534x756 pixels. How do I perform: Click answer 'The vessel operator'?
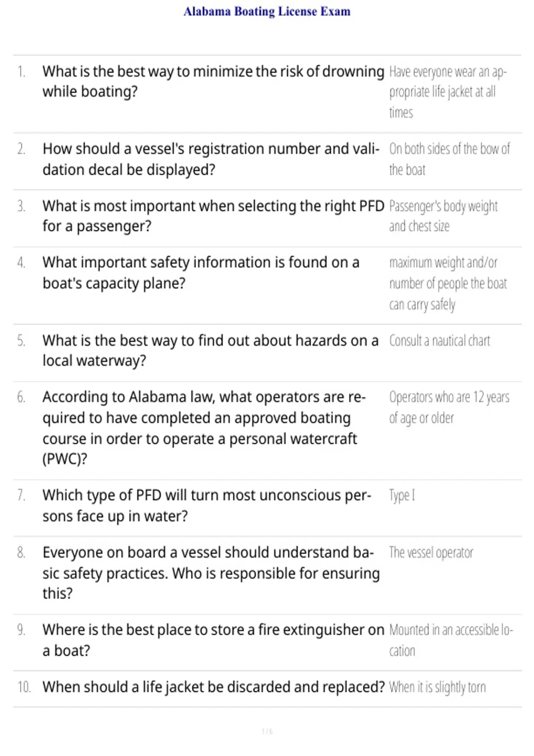tap(431, 553)
